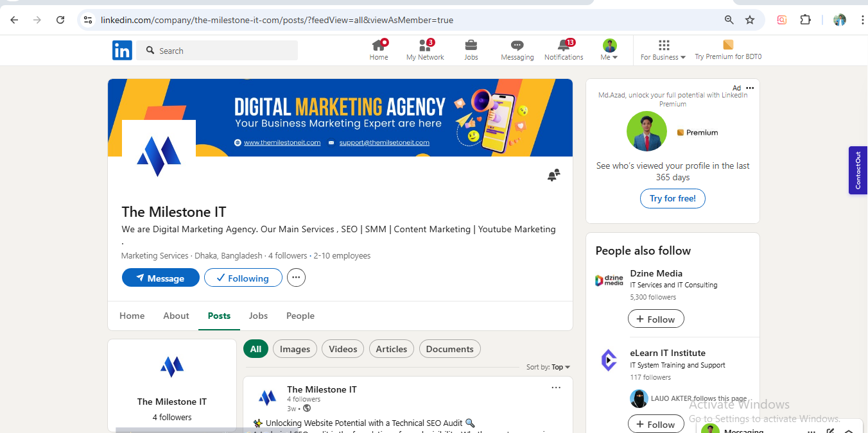868x433 pixels.
Task: Click The Milestone IT logo on banner
Action: 159,156
